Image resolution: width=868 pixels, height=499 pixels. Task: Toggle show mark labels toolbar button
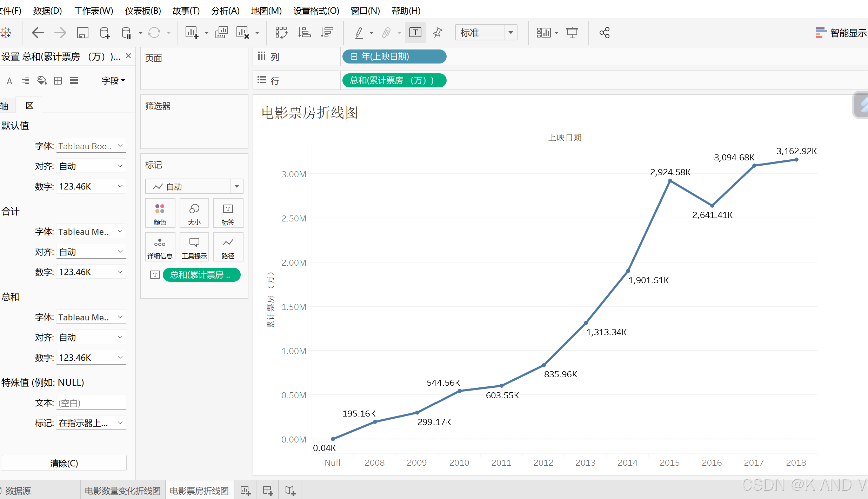click(x=415, y=33)
